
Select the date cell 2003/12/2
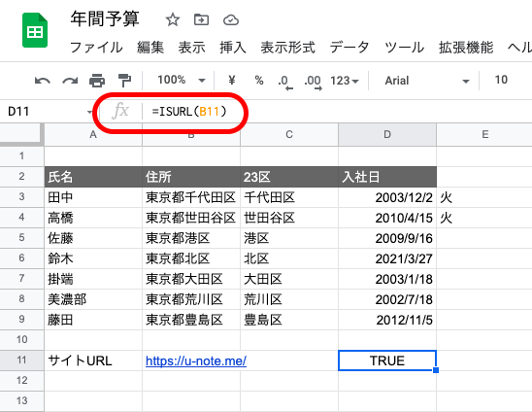(387, 197)
